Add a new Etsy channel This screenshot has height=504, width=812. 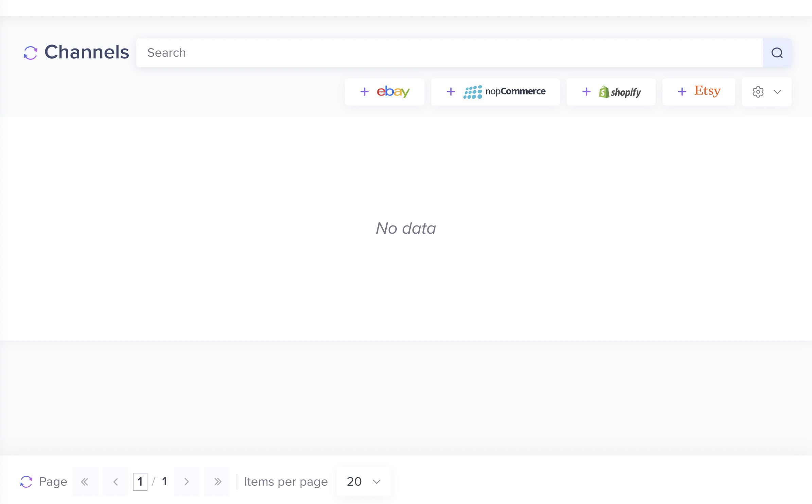[x=699, y=92]
